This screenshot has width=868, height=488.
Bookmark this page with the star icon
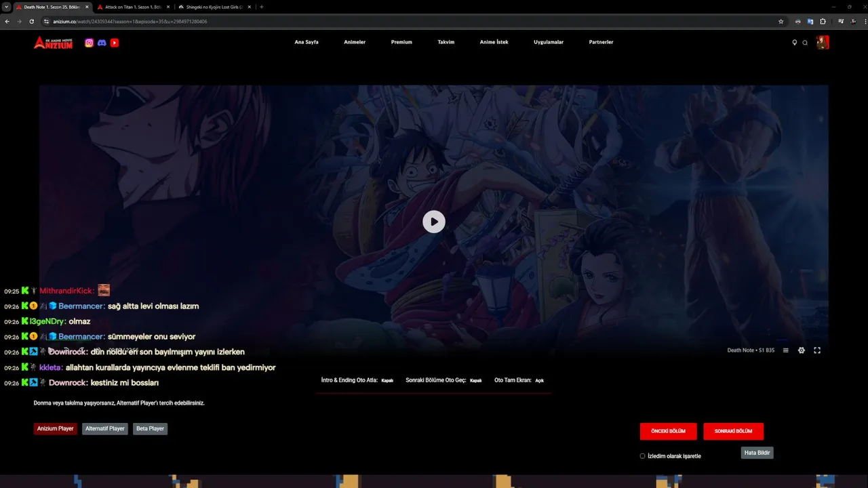tap(781, 22)
